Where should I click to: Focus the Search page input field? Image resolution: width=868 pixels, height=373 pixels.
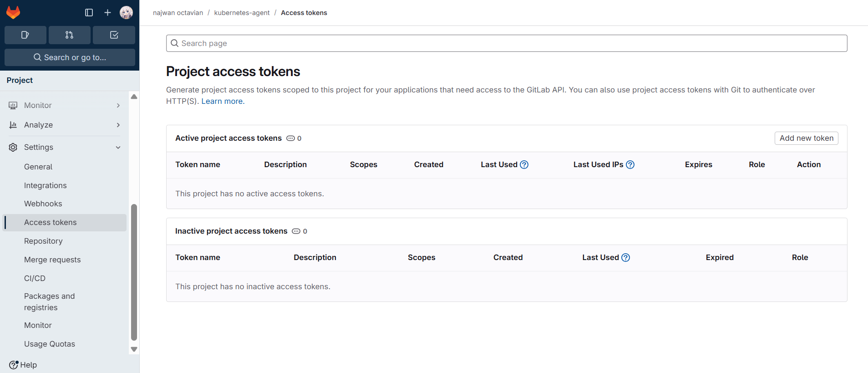[x=506, y=43]
